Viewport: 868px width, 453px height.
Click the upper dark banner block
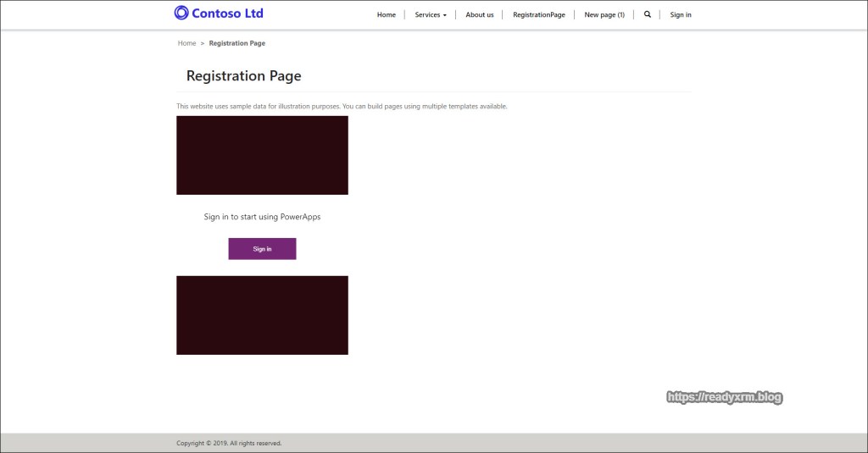pyautogui.click(x=262, y=155)
